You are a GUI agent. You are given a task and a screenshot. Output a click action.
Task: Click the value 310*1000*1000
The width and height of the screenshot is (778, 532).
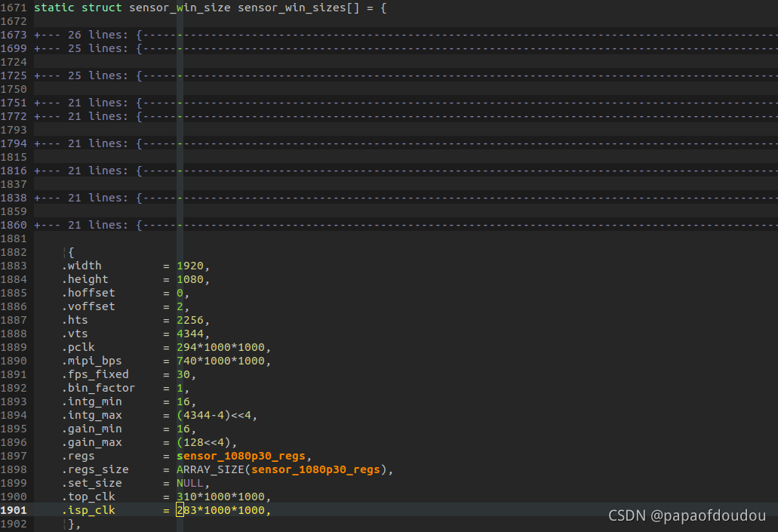pos(221,497)
